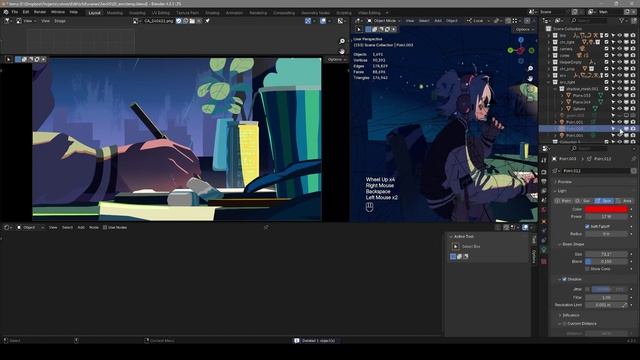640x360 pixels.
Task: Set the light type to Sun
Action: click(584, 201)
